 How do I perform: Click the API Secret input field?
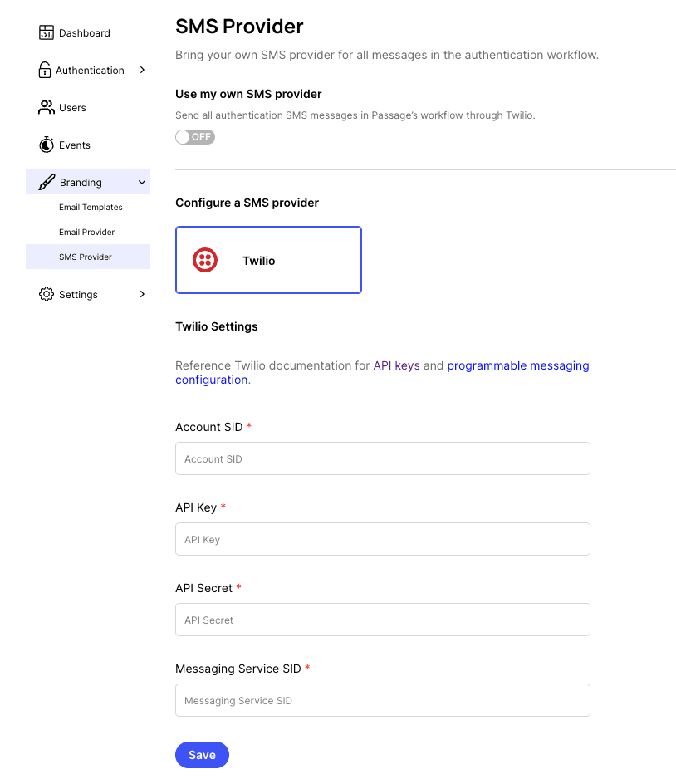382,620
